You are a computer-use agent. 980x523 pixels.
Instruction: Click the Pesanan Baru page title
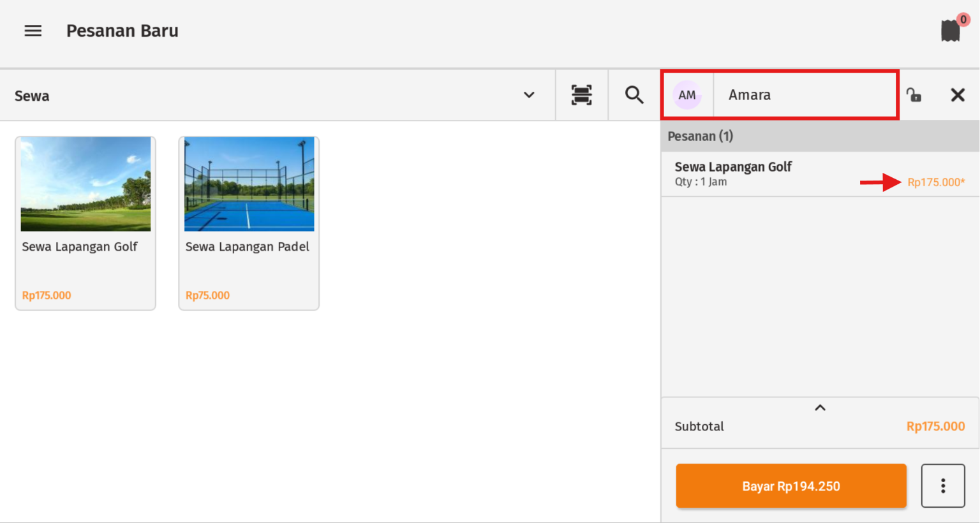[x=122, y=31]
